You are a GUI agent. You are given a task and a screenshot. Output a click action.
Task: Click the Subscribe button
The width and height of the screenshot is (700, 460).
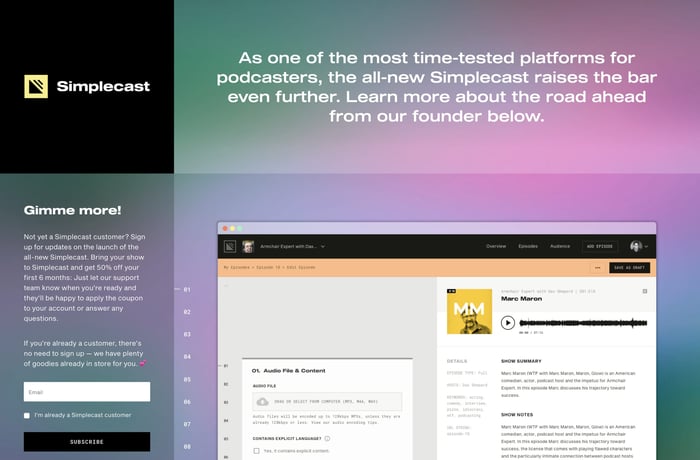click(87, 442)
